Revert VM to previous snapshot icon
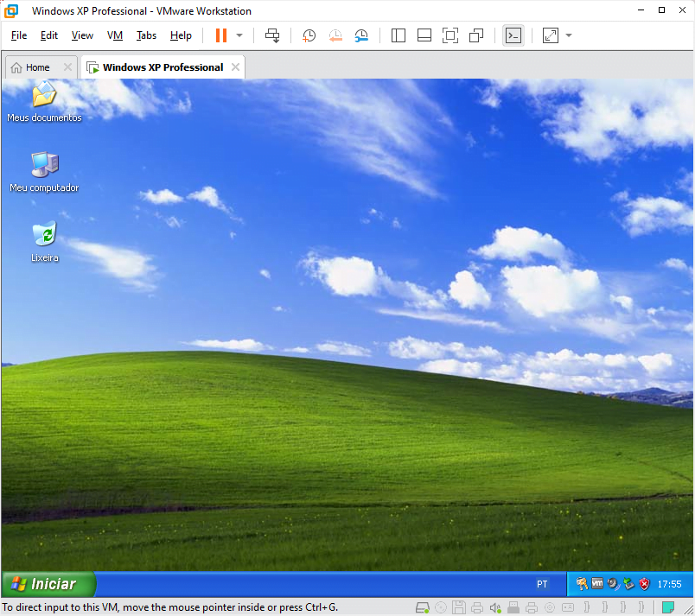Viewport: 695px width, 616px height. (335, 35)
